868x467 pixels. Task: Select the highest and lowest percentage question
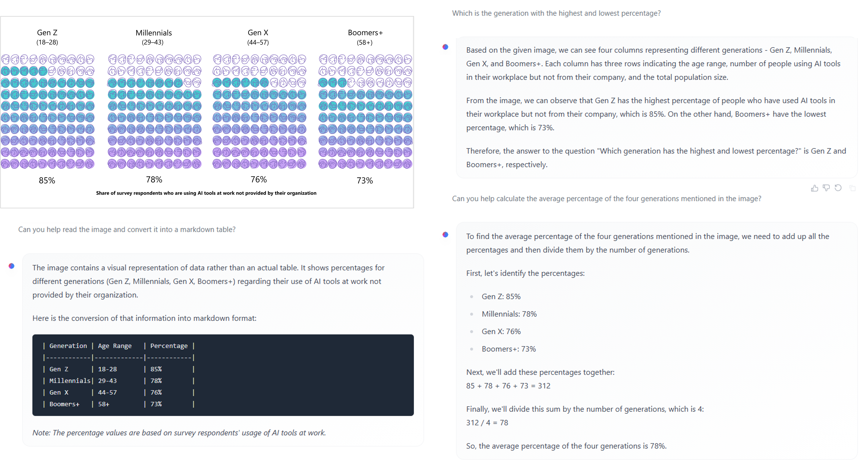pos(556,14)
